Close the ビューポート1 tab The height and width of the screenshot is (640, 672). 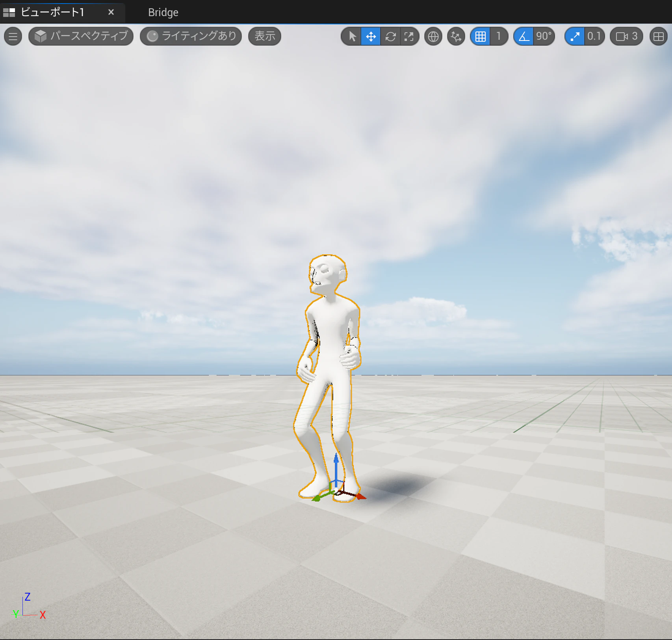[111, 12]
